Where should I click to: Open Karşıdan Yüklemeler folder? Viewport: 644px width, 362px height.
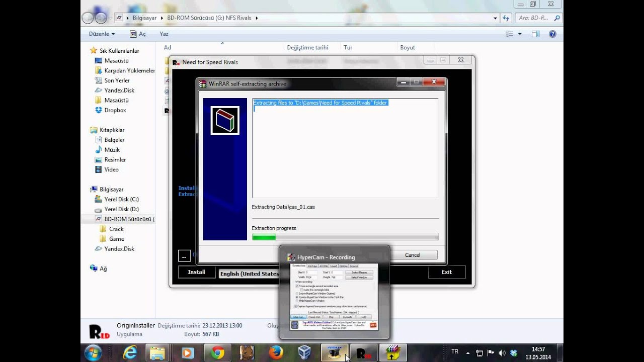[x=129, y=70]
